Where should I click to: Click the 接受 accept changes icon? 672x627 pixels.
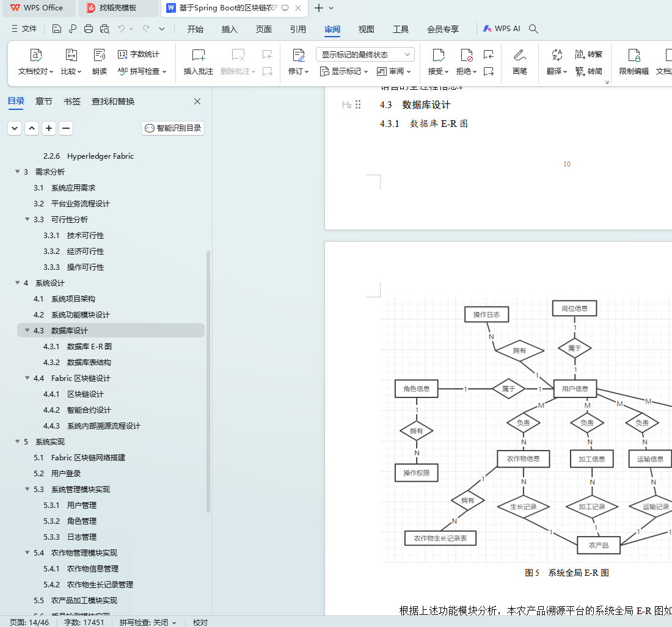(438, 62)
